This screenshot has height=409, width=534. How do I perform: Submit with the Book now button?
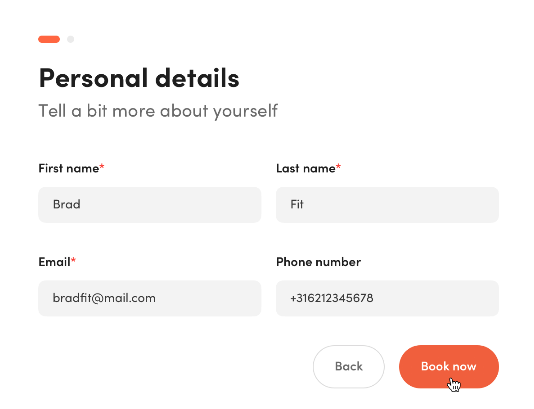(449, 366)
